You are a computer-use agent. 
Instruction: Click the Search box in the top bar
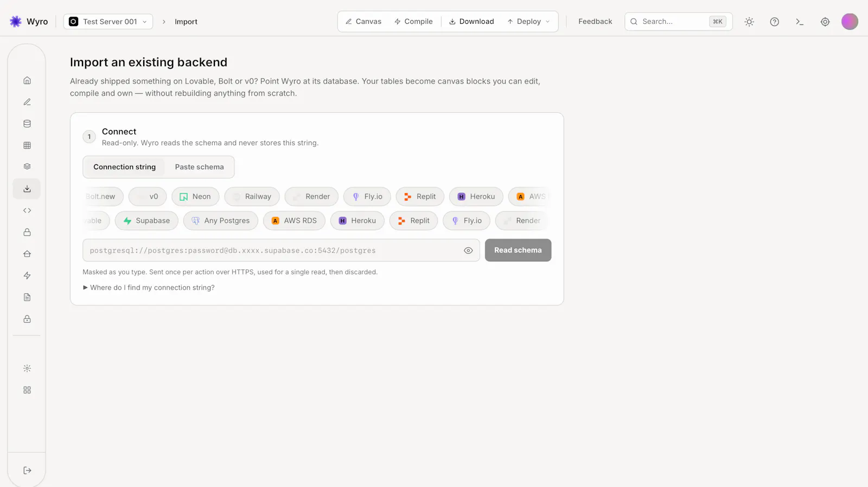[x=678, y=22]
